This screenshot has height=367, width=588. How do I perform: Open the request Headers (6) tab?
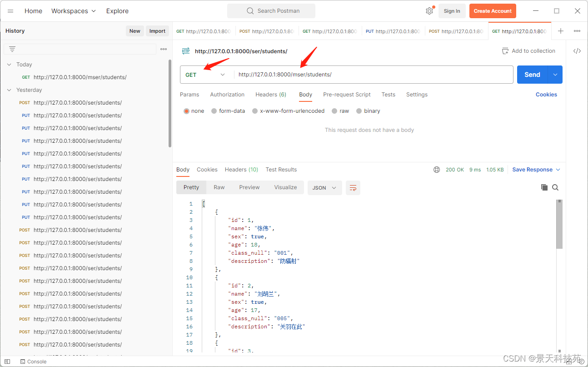point(271,95)
